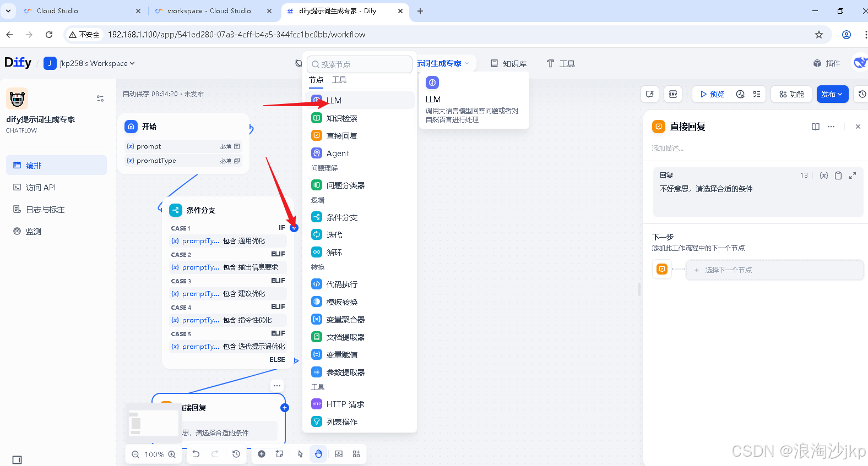Add a node via bottom toolbar plus icon
868x466 pixels.
point(262,454)
